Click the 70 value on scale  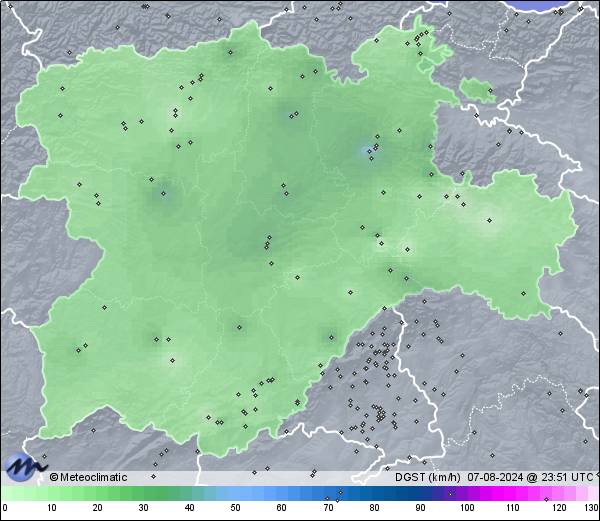(328, 508)
